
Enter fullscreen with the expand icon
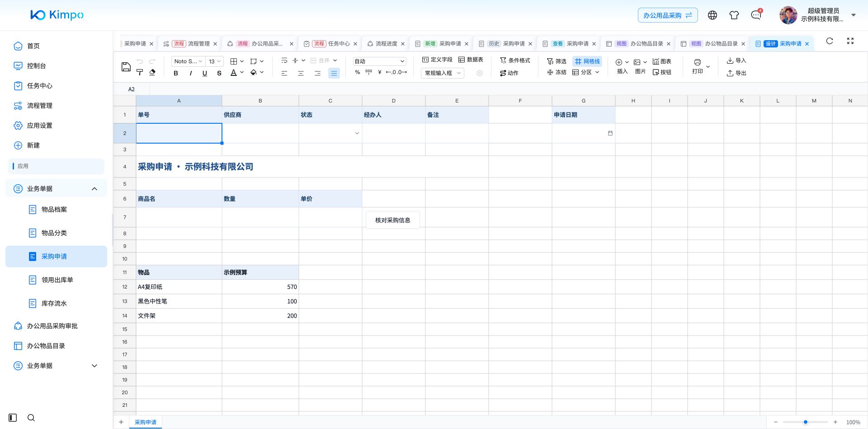pos(850,41)
